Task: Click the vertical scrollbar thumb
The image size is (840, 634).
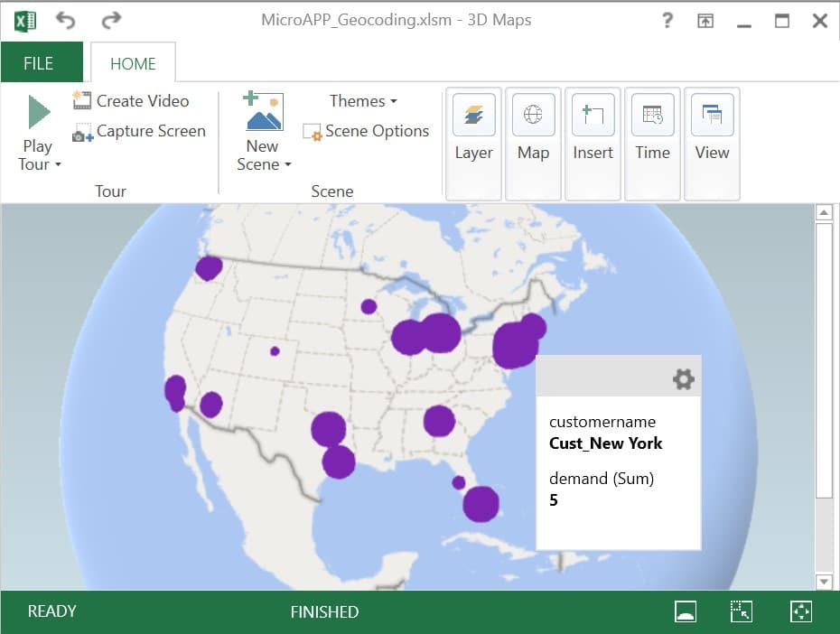Action: pyautogui.click(x=824, y=361)
